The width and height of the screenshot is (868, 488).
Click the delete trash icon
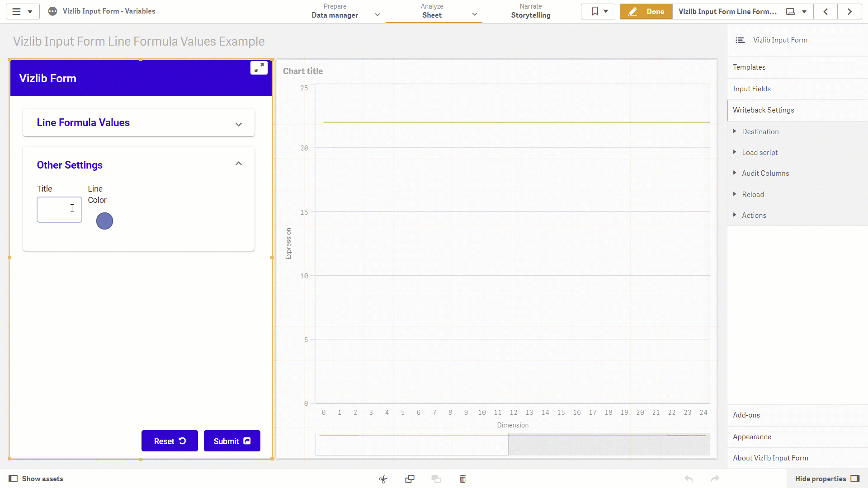pyautogui.click(x=463, y=479)
